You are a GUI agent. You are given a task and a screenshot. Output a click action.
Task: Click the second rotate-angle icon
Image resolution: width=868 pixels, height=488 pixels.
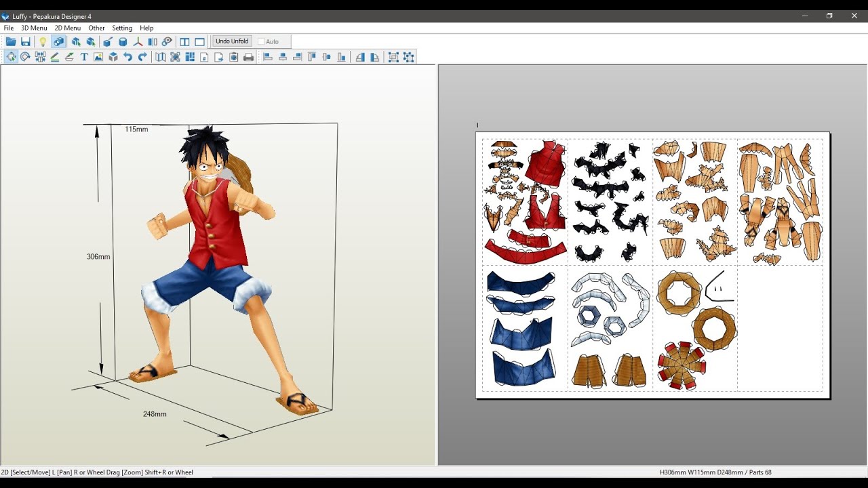(375, 57)
